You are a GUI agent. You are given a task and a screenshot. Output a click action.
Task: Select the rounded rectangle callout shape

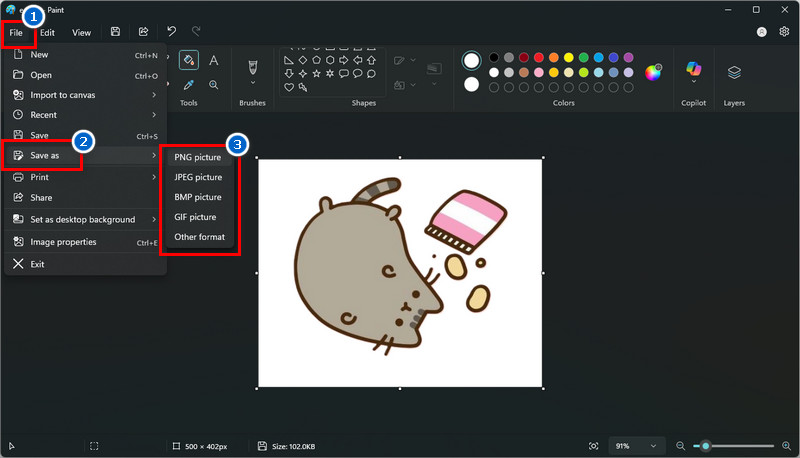coord(344,73)
